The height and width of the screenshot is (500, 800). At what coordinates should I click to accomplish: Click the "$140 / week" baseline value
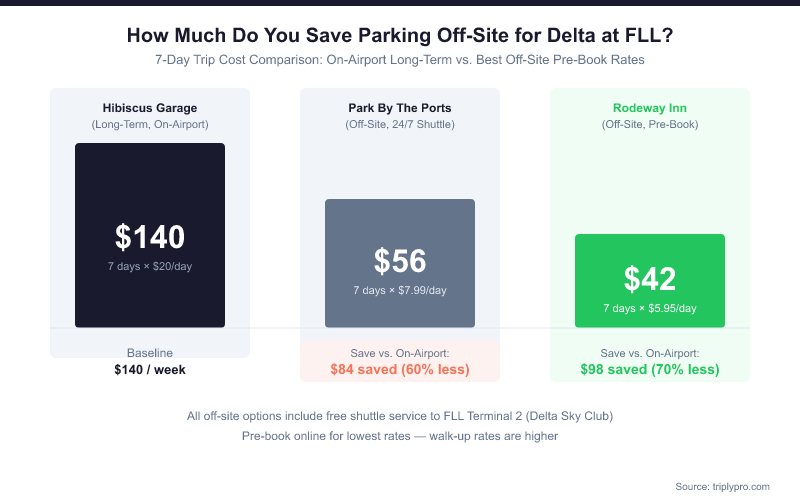(x=150, y=370)
